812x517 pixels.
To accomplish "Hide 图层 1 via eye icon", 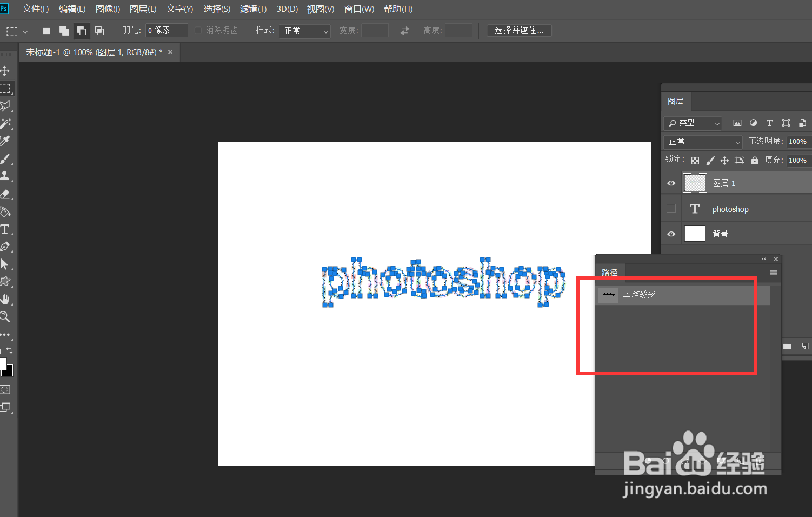I will 671,183.
